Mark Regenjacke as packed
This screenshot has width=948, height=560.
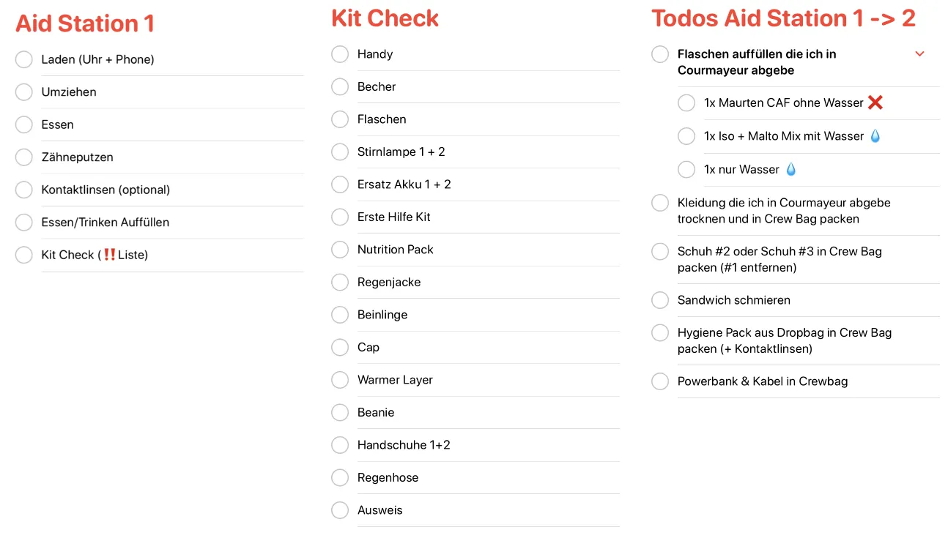click(340, 282)
